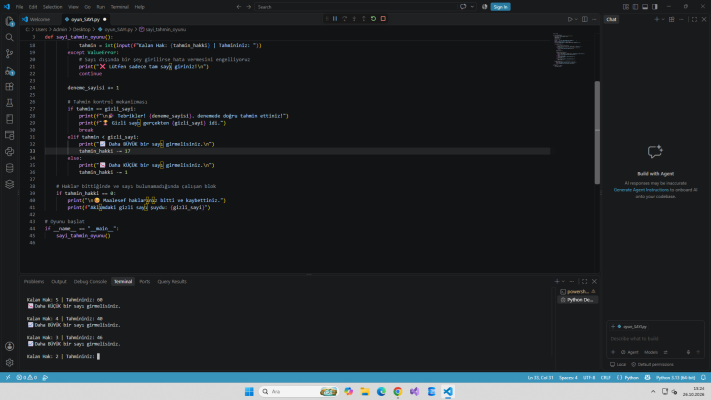The height and width of the screenshot is (400, 711).
Task: Split the editor to the right
Action: [x=585, y=20]
